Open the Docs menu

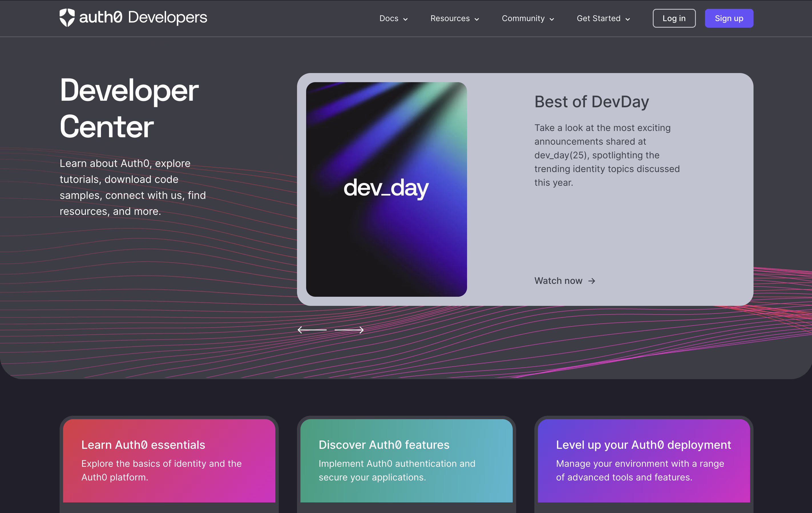click(389, 19)
